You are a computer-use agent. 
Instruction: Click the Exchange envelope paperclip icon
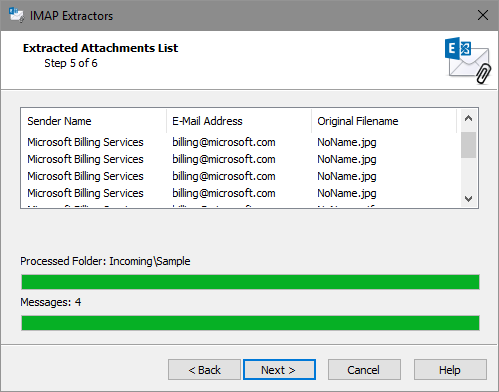[468, 60]
